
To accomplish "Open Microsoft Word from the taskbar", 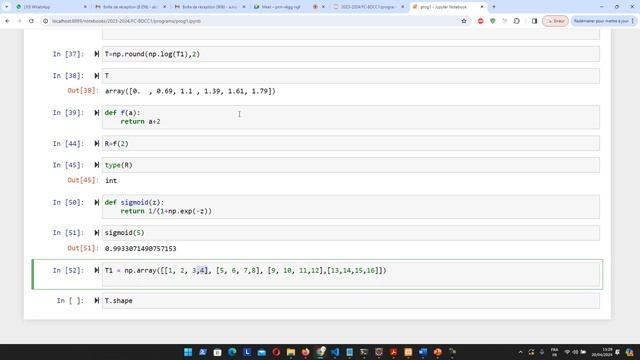I will (x=423, y=352).
